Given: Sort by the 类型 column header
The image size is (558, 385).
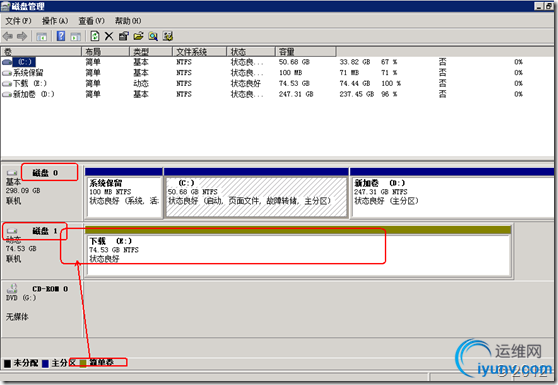Looking at the screenshot, I should pos(151,52).
